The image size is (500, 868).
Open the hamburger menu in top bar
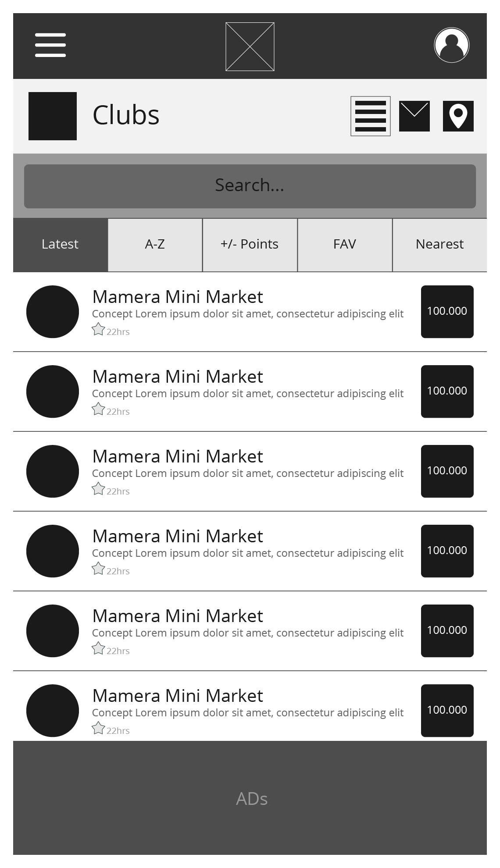point(50,45)
